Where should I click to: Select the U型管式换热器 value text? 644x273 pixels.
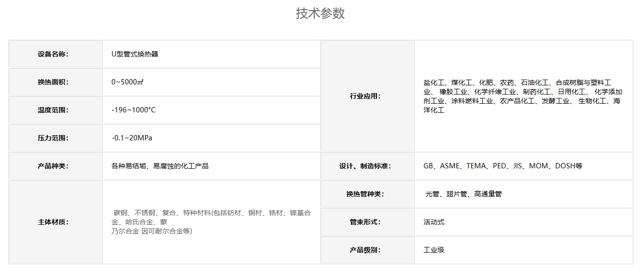(135, 54)
